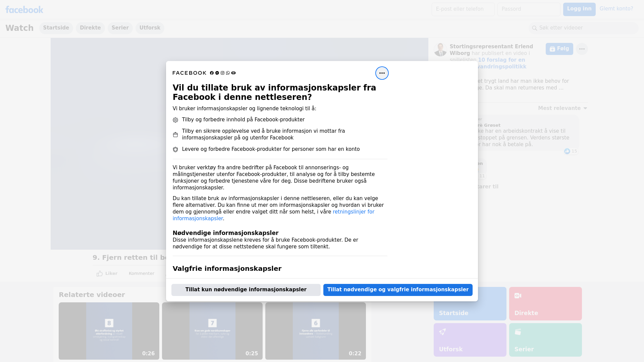Click the Watch heading
The image size is (644, 362).
tap(19, 28)
